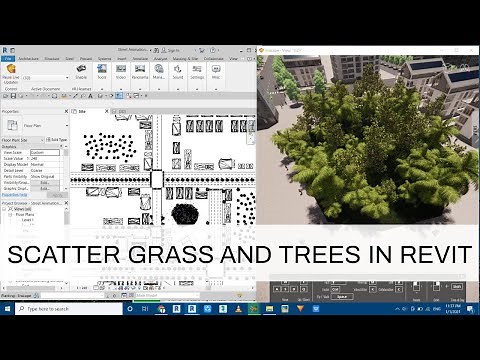
Task: Click the Sign In link
Action: click(x=173, y=50)
